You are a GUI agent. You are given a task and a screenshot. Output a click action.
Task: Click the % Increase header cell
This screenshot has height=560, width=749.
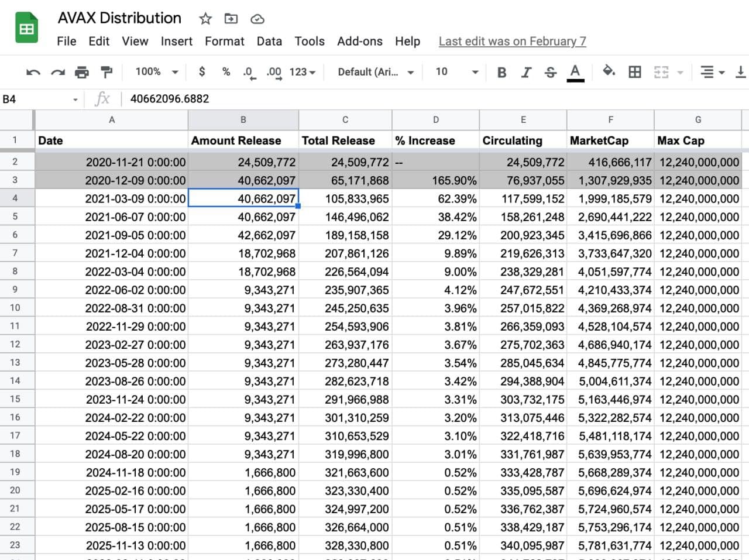pos(435,140)
